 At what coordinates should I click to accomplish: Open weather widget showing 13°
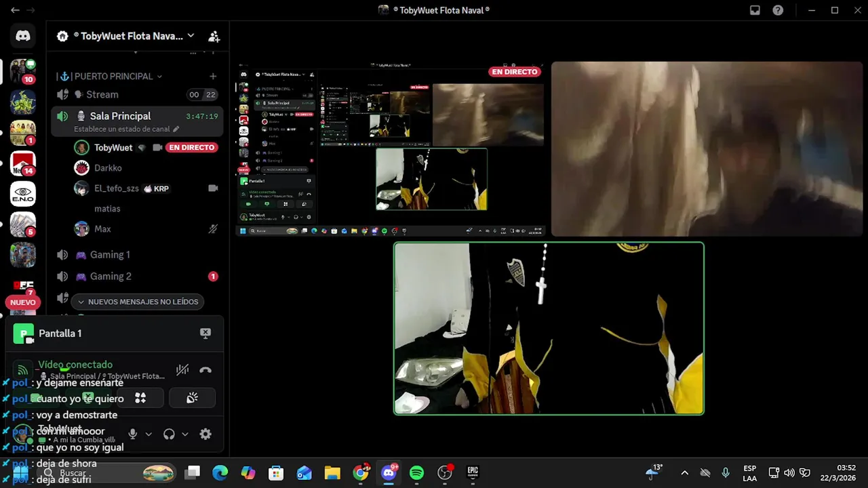point(654,472)
